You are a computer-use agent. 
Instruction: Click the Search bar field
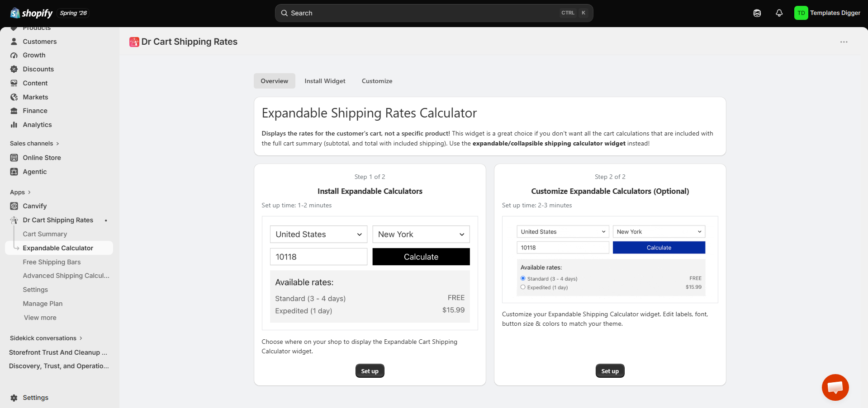coord(434,13)
